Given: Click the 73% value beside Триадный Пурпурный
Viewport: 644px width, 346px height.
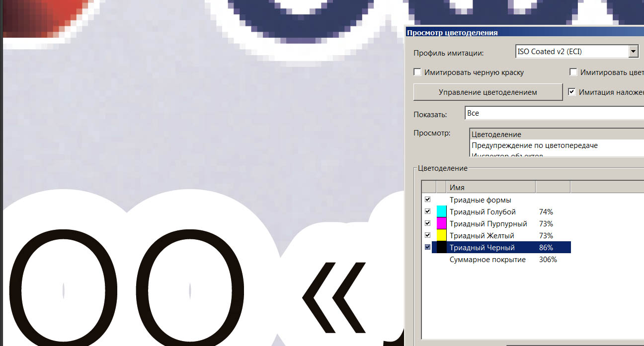Looking at the screenshot, I should click(x=546, y=224).
